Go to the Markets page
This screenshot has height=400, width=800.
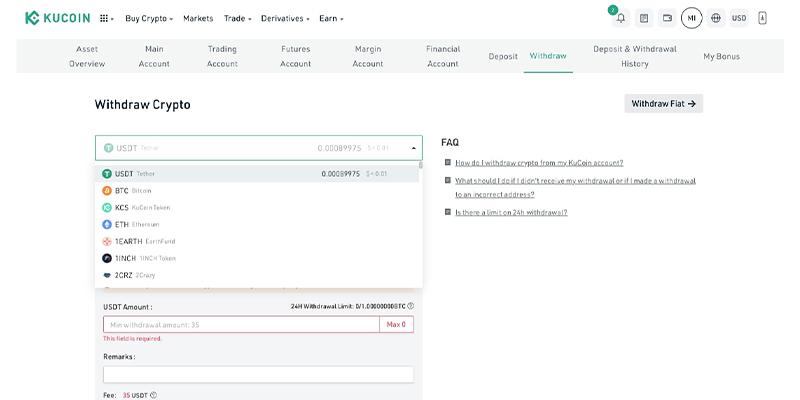198,18
